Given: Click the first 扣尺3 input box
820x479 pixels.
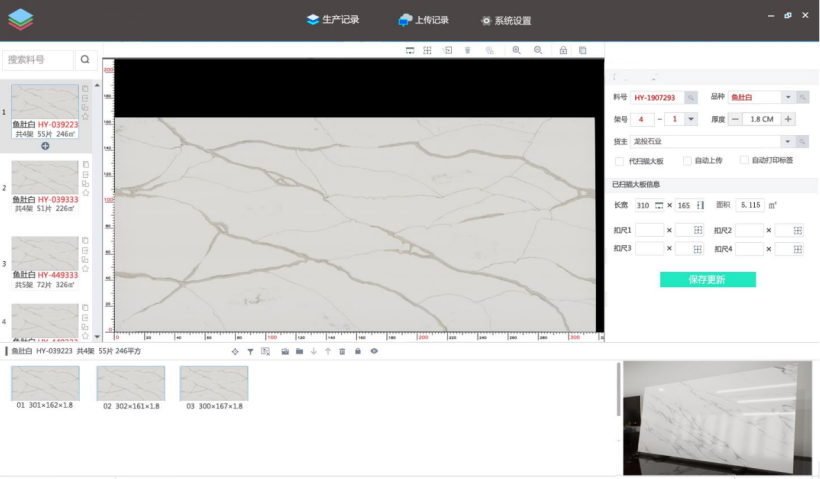Looking at the screenshot, I should click(x=649, y=249).
